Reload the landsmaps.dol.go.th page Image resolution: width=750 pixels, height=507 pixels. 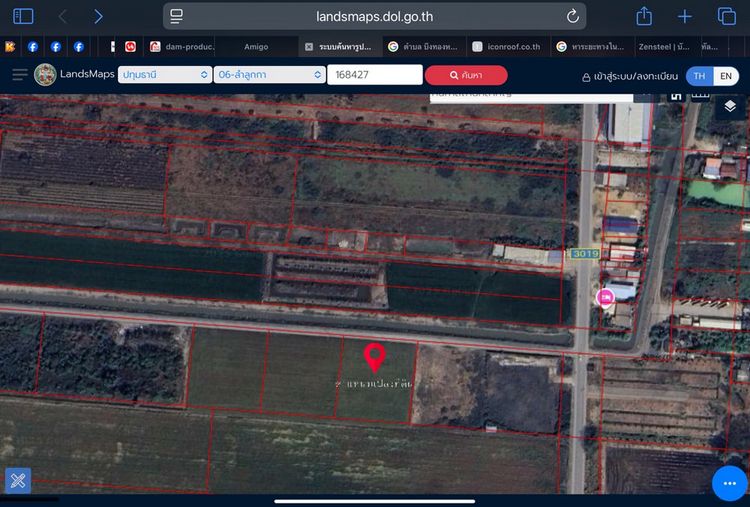pos(573,16)
